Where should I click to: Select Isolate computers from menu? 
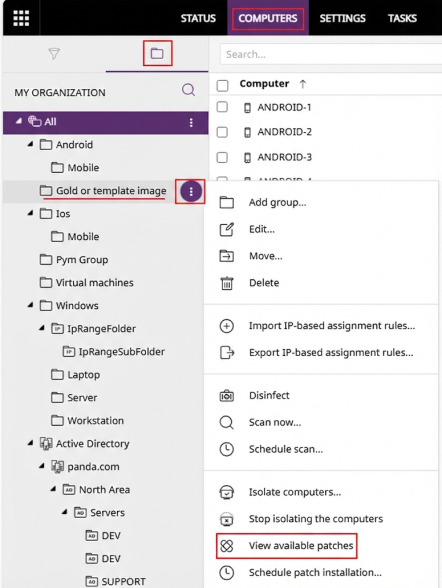point(295,492)
